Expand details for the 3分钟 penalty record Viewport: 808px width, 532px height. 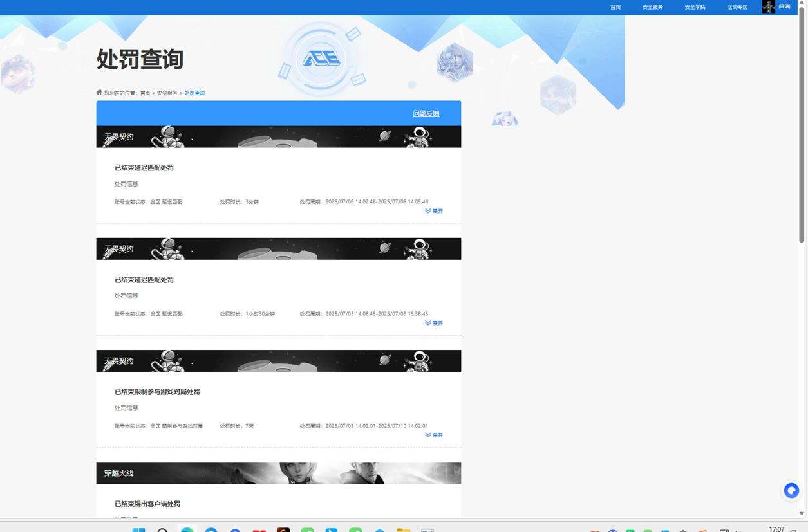pyautogui.click(x=434, y=211)
